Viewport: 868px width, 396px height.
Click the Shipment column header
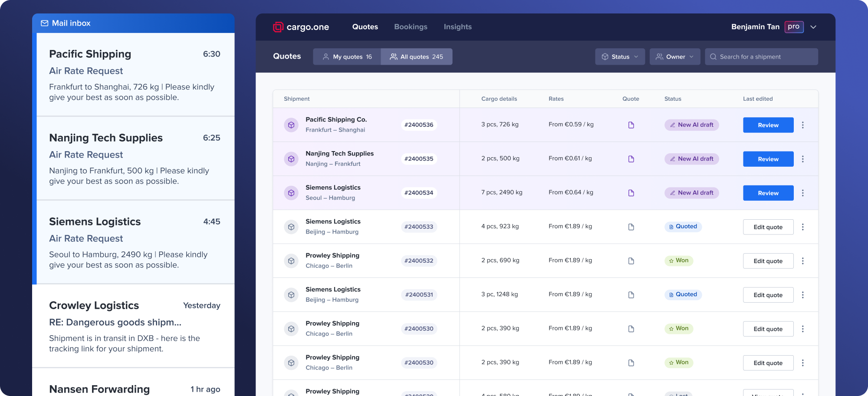point(296,99)
